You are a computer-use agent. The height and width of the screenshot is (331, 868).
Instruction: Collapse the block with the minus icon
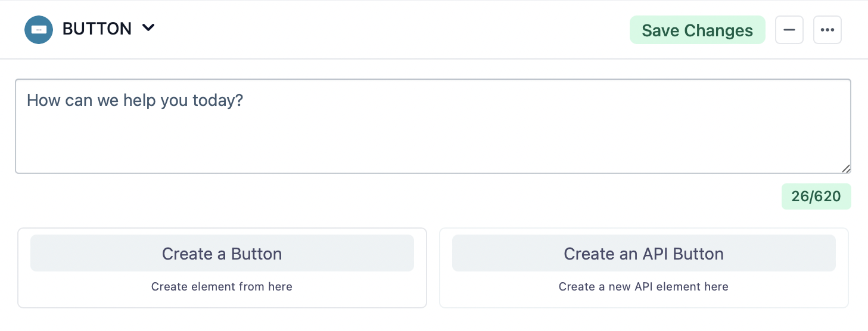[789, 30]
